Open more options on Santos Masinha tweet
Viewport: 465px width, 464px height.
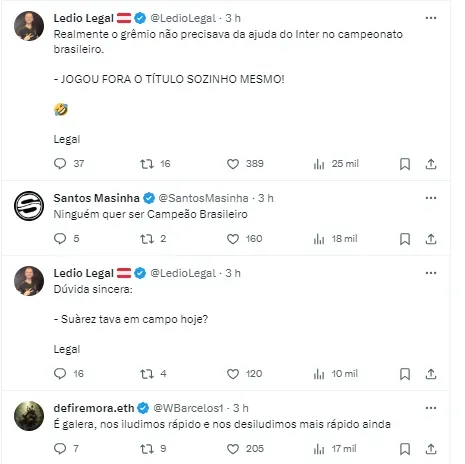(431, 198)
